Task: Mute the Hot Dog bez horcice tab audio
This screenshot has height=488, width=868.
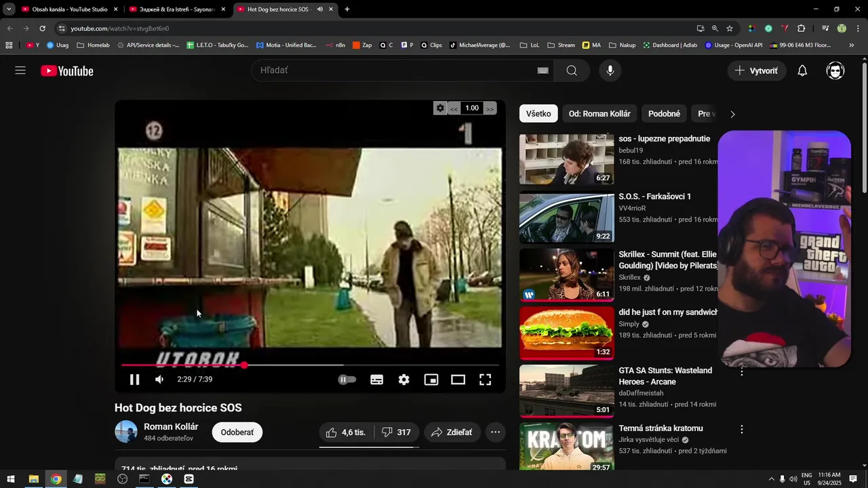Action: 320,9
